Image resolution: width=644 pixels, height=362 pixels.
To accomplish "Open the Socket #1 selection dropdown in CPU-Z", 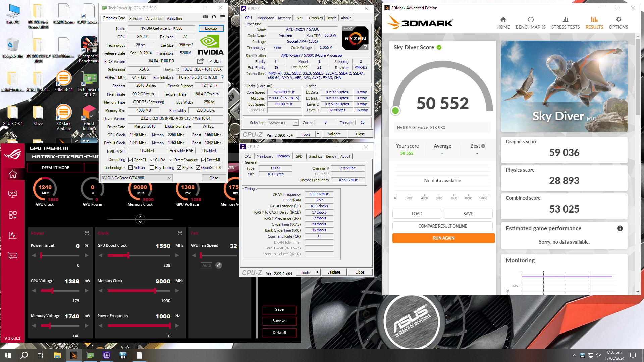I will [x=283, y=123].
